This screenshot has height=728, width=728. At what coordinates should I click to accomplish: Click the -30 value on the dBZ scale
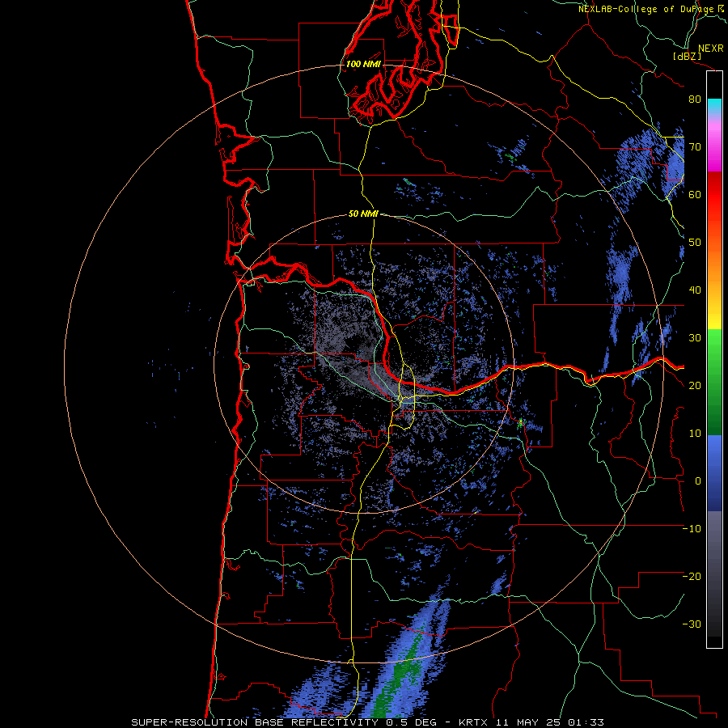pos(692,624)
